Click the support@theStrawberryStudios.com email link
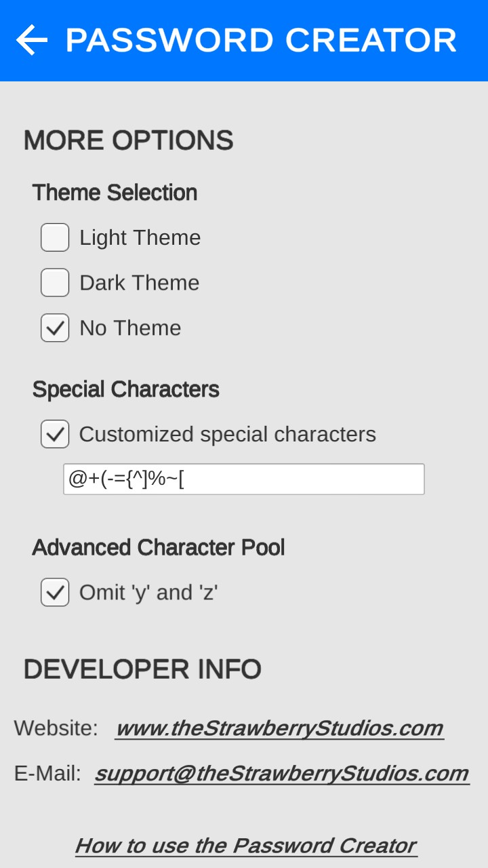488x868 pixels. click(281, 773)
